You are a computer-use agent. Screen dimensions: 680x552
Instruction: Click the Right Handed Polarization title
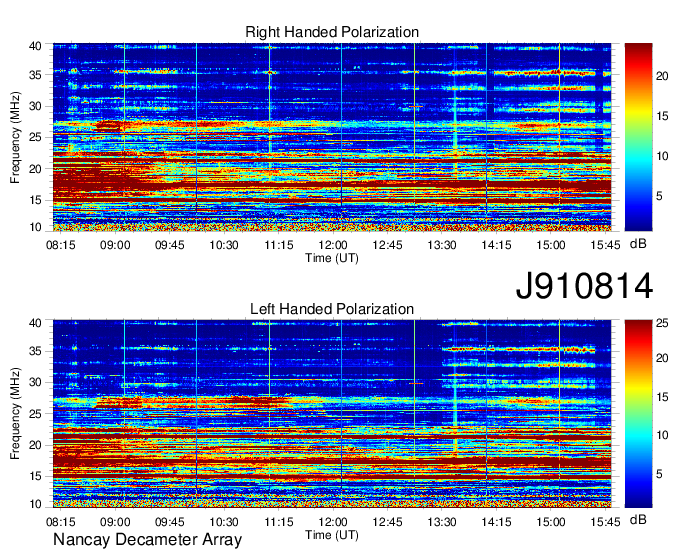(332, 32)
